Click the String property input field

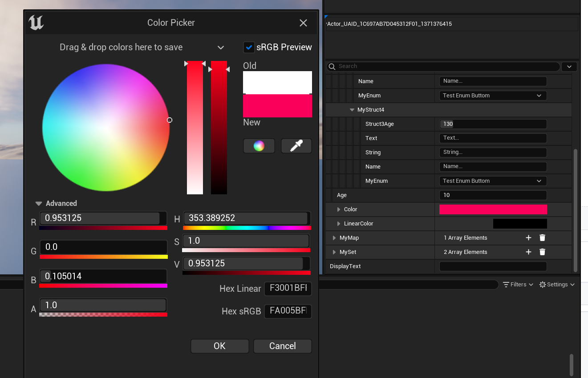(493, 153)
